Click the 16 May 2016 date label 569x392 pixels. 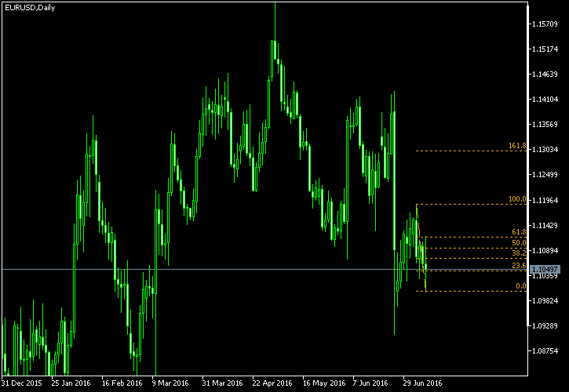coord(324,383)
